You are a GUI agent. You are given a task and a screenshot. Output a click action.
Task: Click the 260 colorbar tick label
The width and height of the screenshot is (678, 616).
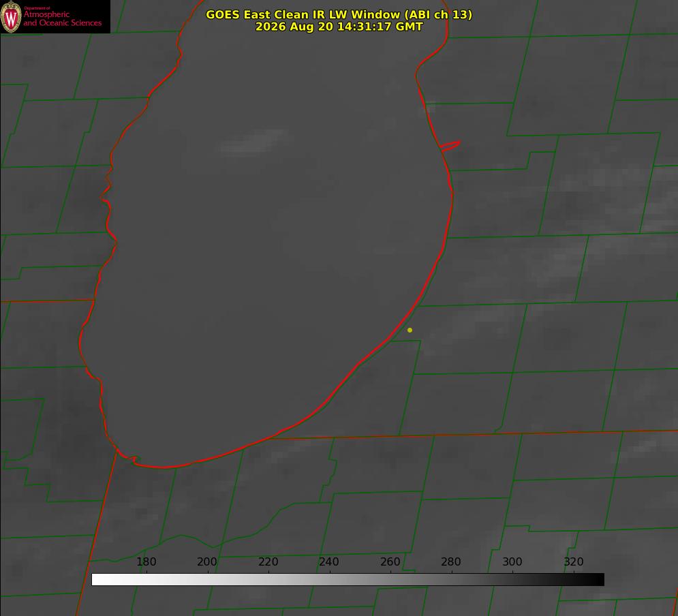coord(390,561)
